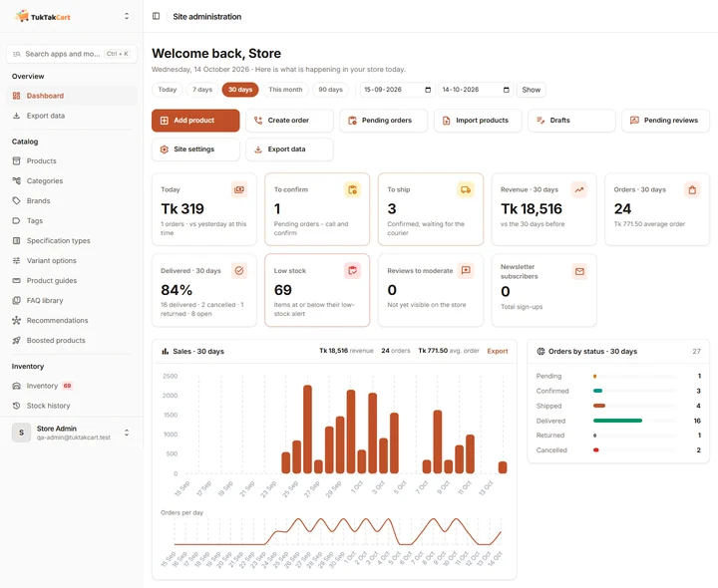Click the Tk 18,516 revenue value
The width and height of the screenshot is (718, 588).
[532, 208]
